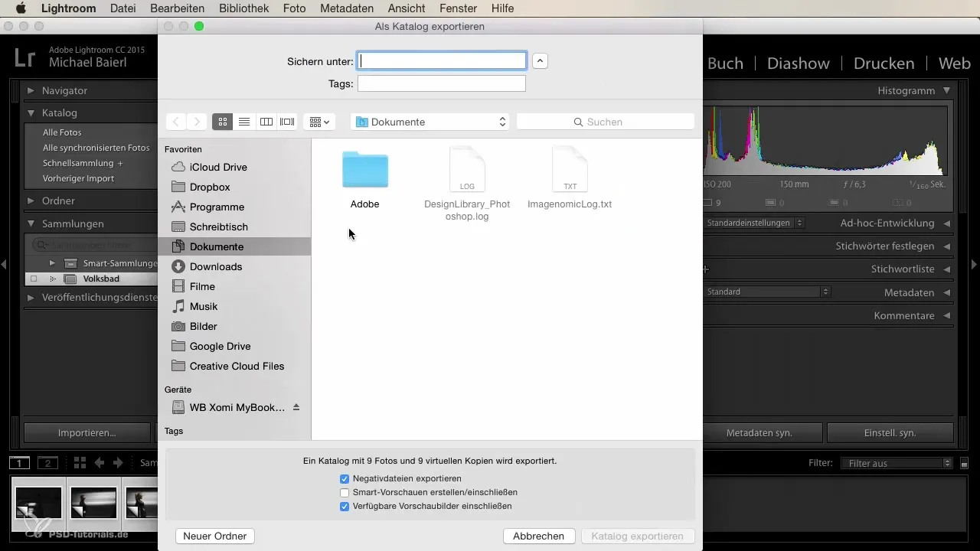980x551 pixels.
Task: Open the Datei menu
Action: point(123,8)
